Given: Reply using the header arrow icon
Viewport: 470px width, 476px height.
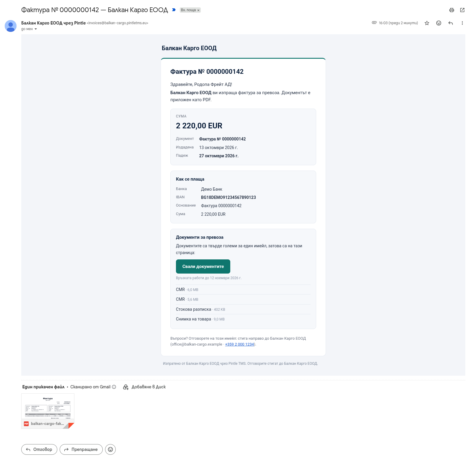Looking at the screenshot, I should click(x=451, y=23).
